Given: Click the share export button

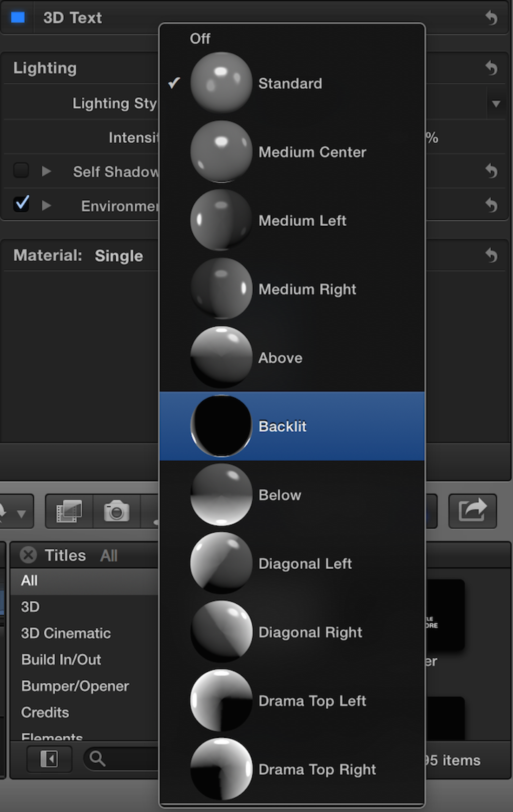Looking at the screenshot, I should (x=472, y=511).
